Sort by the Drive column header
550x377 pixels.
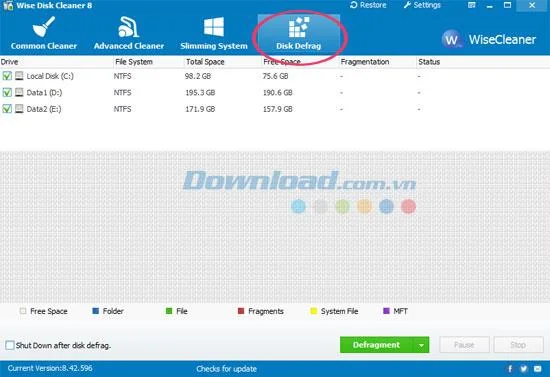(56, 62)
